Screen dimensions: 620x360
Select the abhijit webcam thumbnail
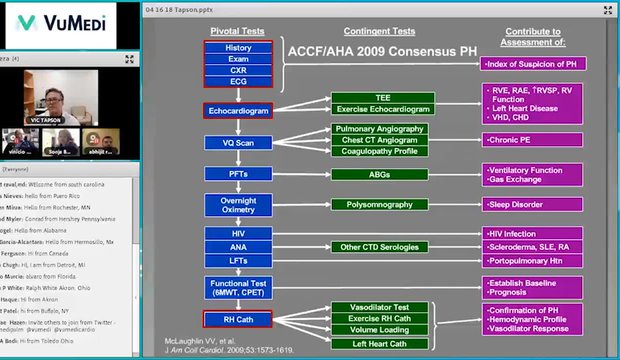(101, 142)
